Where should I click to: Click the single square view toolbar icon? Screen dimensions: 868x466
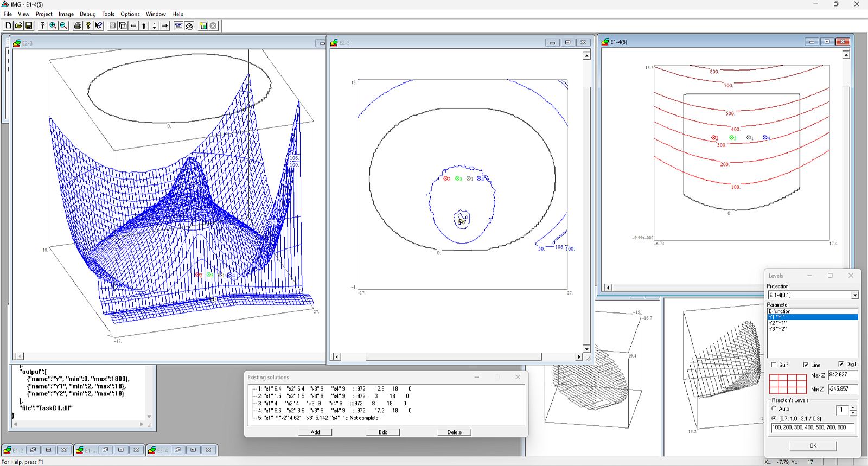point(112,25)
